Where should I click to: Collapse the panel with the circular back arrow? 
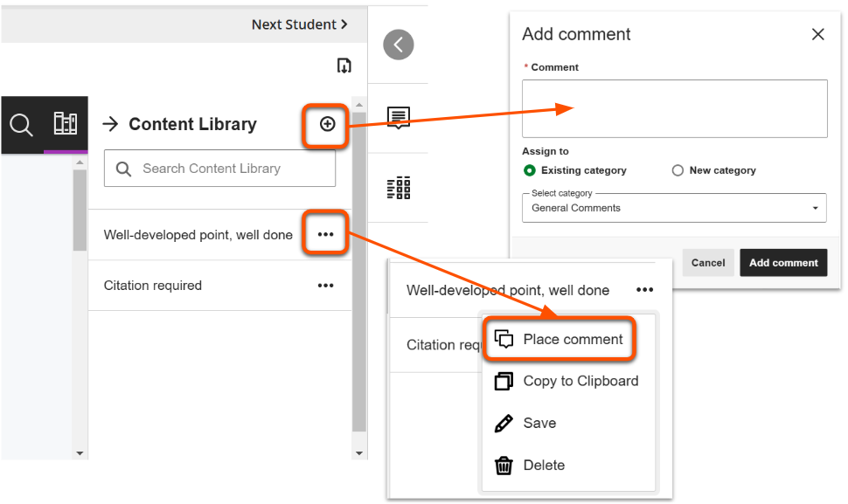pos(399,45)
